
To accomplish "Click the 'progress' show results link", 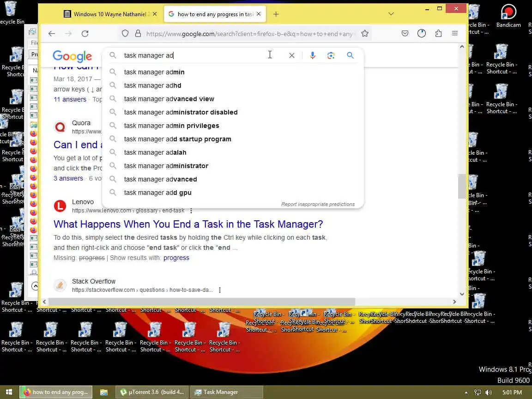I will pos(176,258).
